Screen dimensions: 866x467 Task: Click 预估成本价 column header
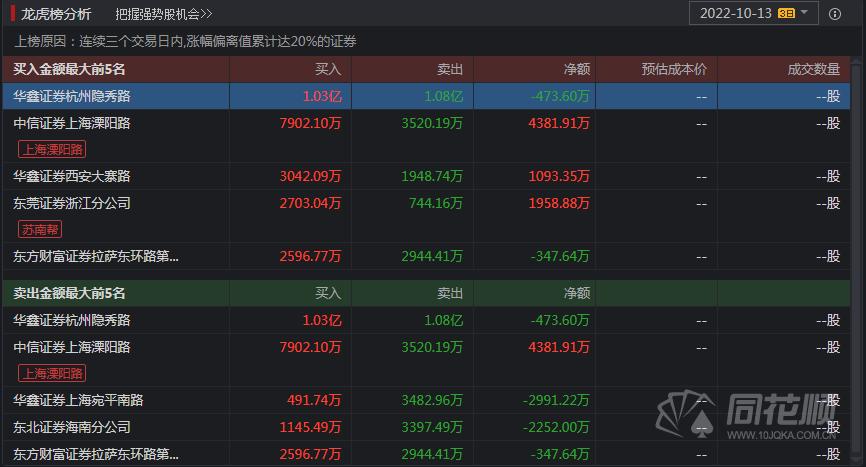[x=674, y=69]
